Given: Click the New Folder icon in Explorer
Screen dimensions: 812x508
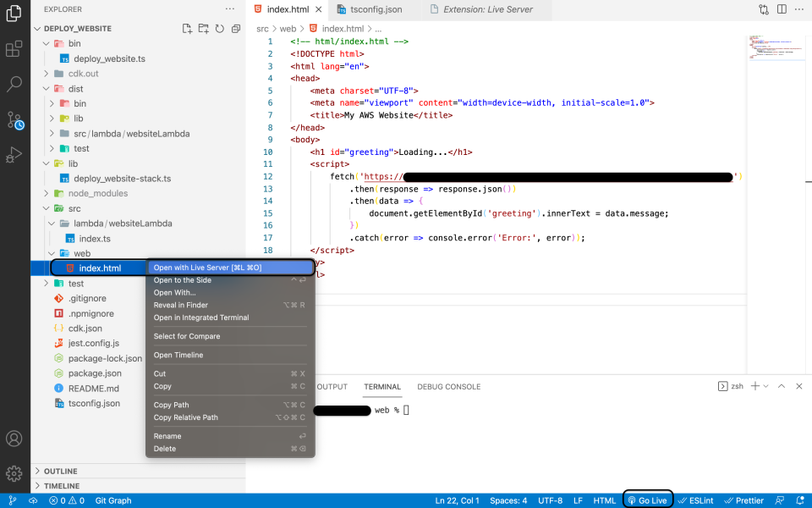Looking at the screenshot, I should (202, 27).
